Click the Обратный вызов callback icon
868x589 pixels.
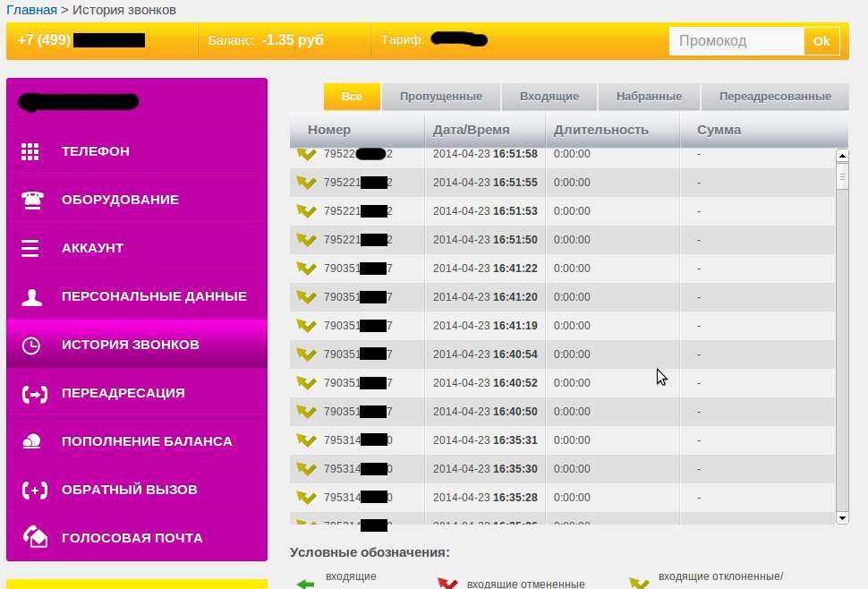(x=33, y=491)
